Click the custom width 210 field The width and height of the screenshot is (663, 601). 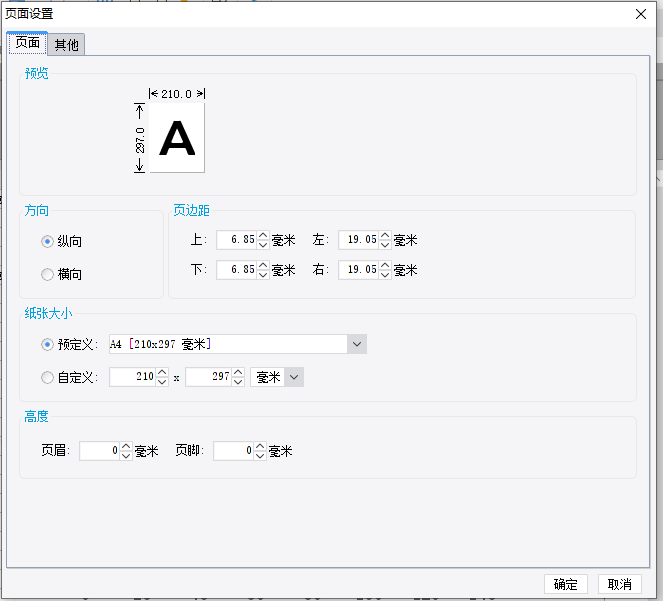pyautogui.click(x=133, y=377)
